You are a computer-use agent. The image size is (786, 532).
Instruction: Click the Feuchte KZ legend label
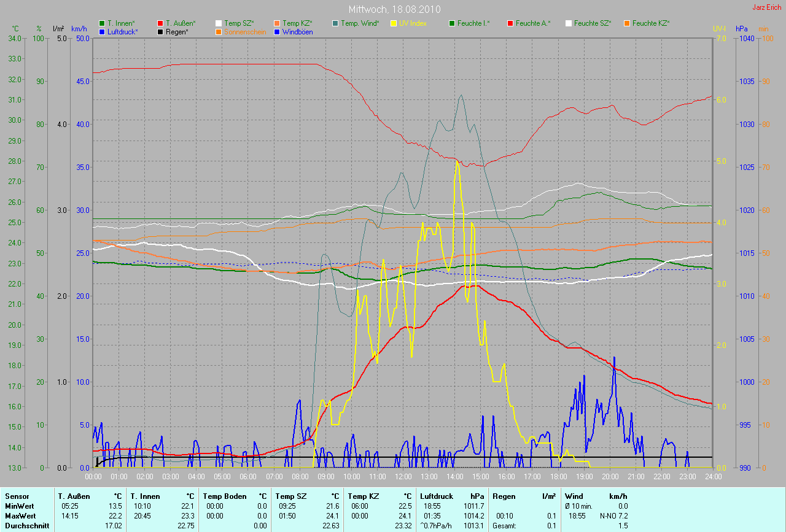[651, 23]
